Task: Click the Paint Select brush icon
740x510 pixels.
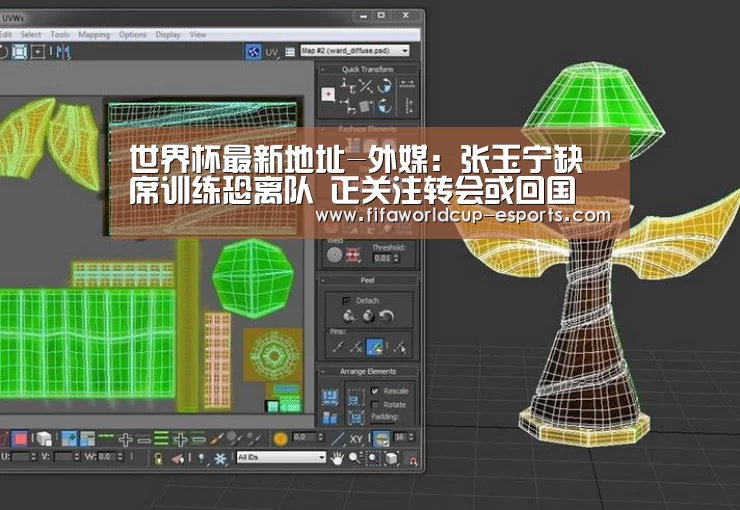Action: point(217,439)
